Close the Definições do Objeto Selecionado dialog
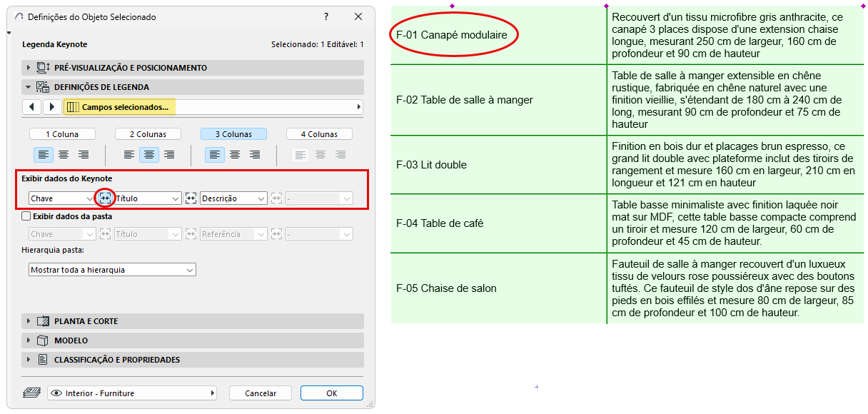This screenshot has height=414, width=868. [358, 16]
